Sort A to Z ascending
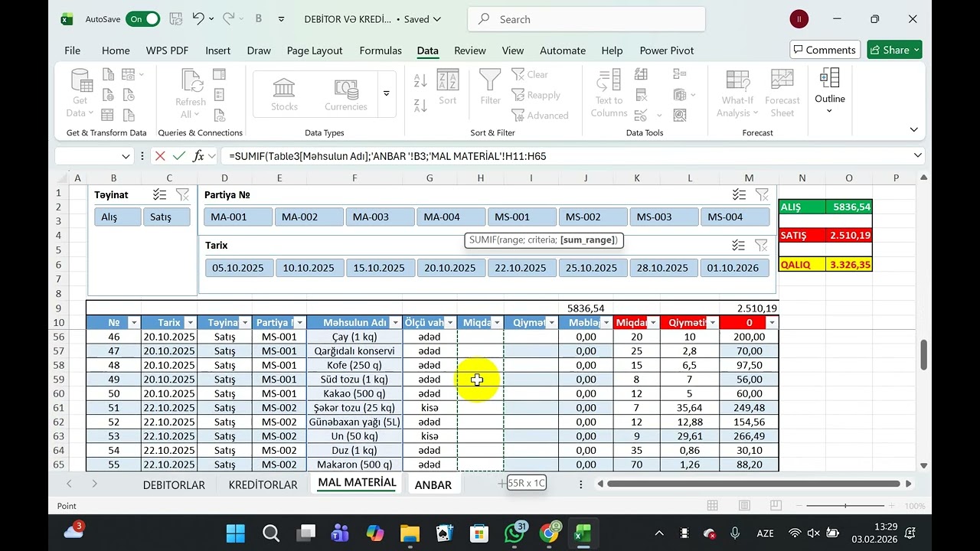 point(420,80)
